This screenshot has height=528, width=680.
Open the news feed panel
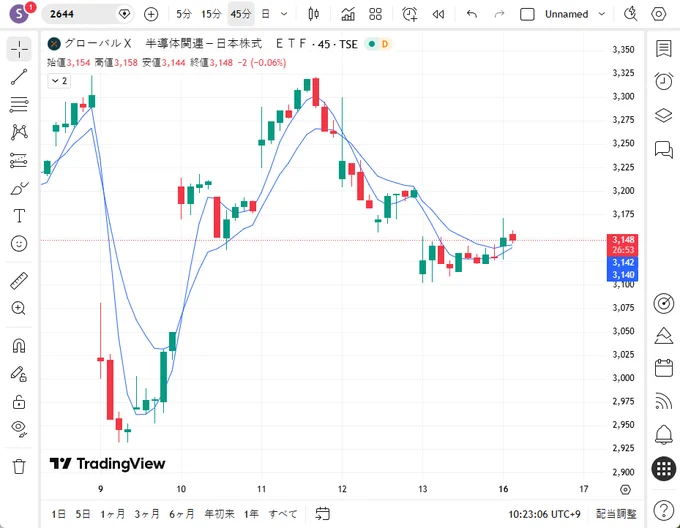pyautogui.click(x=664, y=401)
